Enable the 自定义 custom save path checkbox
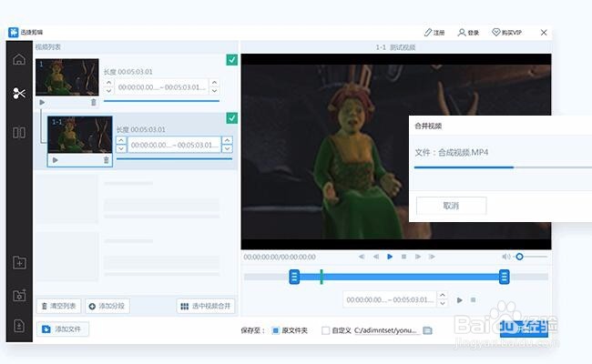This screenshot has height=364, width=592. point(325,331)
